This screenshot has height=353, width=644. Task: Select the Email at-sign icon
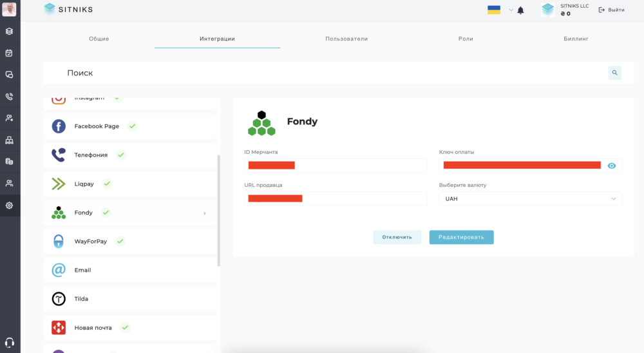pyautogui.click(x=59, y=270)
